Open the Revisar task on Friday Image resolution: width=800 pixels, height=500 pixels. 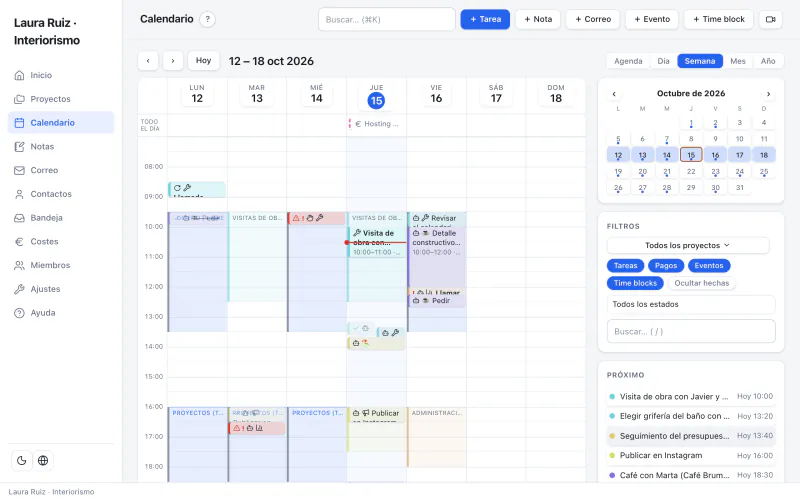tap(436, 219)
